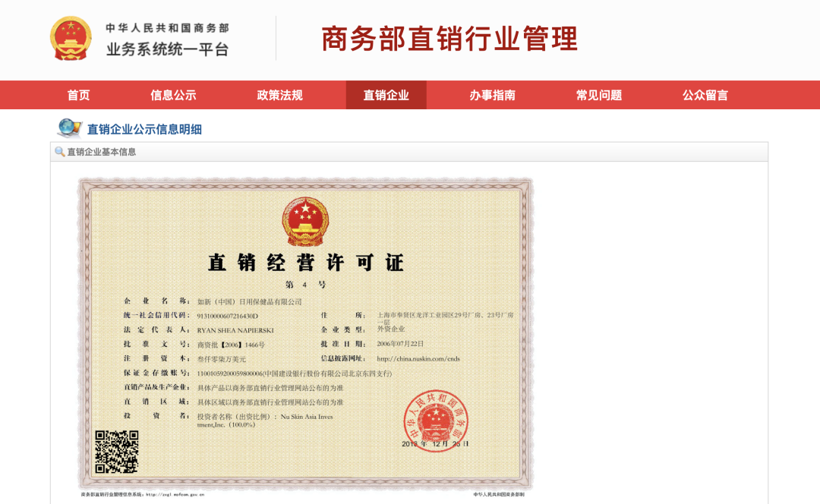This screenshot has width=820, height=504.
Task: Click the URL http://china.nuskin.com/cnds
Action: (x=418, y=359)
